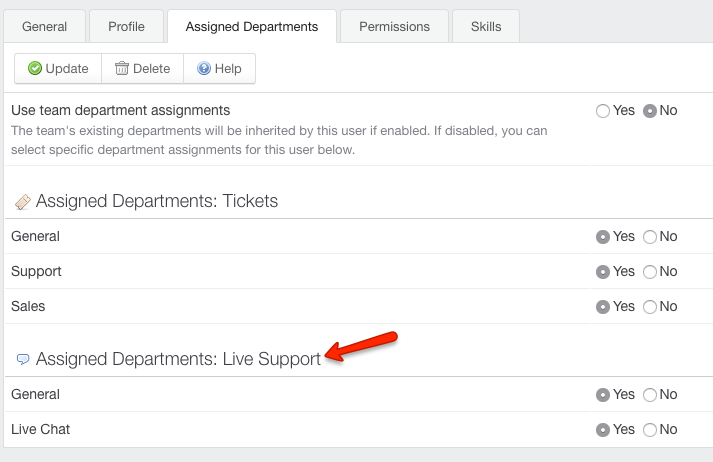
Task: Open the Profile tab
Action: [x=126, y=26]
